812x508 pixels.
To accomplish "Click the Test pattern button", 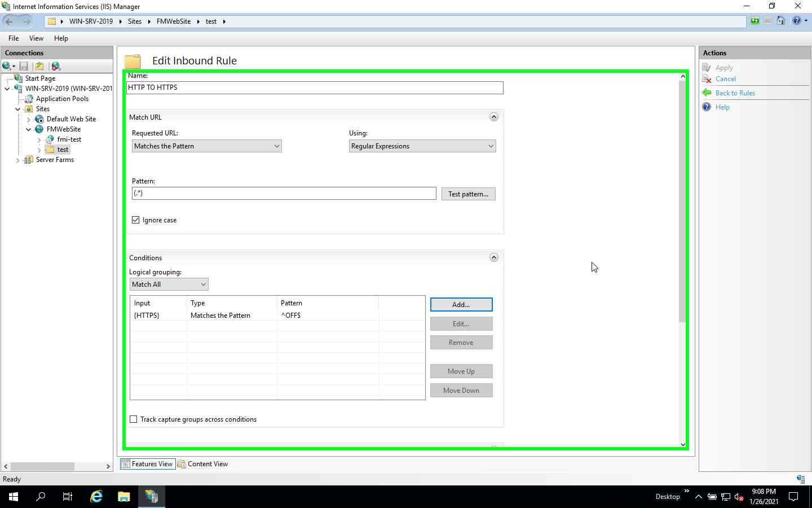I will 468,194.
